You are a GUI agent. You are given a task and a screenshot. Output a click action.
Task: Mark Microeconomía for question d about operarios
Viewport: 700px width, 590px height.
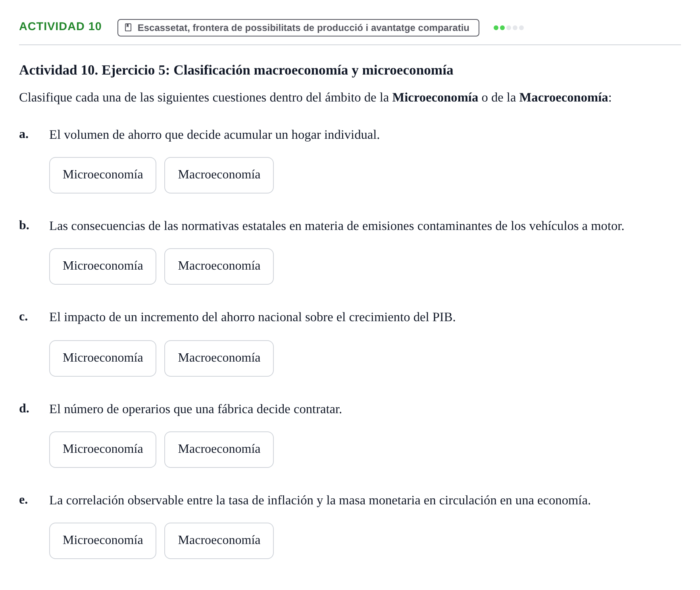pyautogui.click(x=103, y=450)
